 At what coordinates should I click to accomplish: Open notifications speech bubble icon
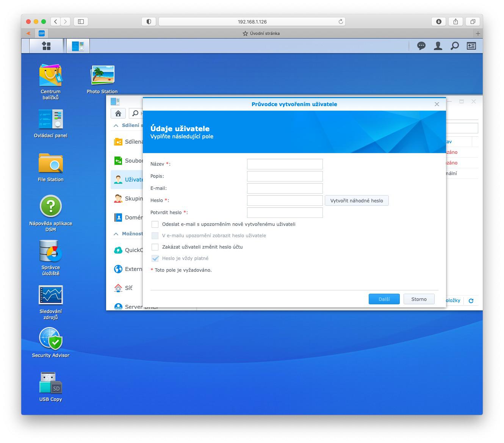click(x=421, y=46)
